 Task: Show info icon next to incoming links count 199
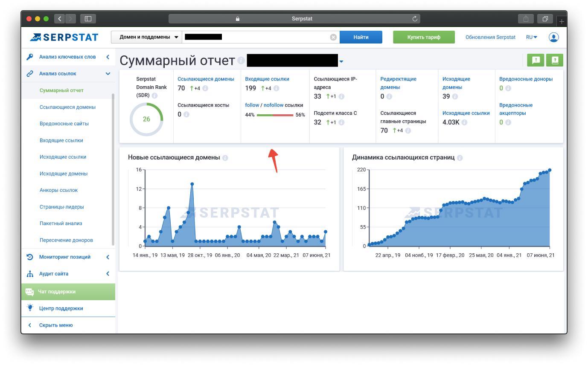click(x=276, y=88)
